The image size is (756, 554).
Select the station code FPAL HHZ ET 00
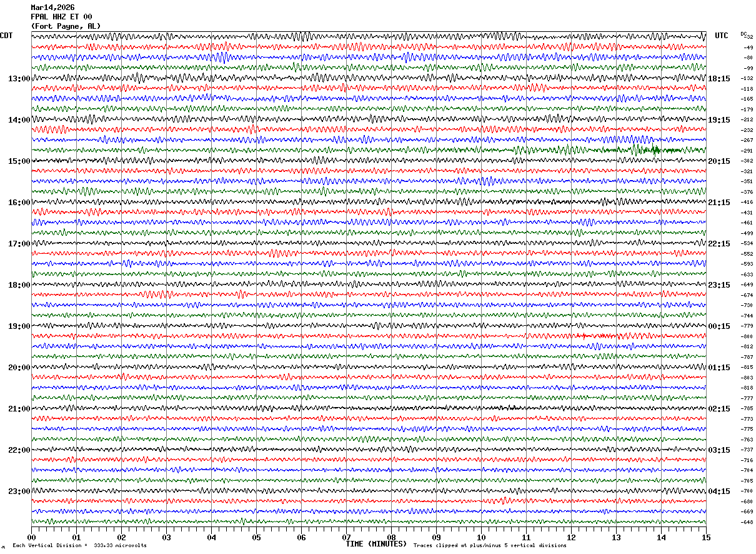(61, 17)
